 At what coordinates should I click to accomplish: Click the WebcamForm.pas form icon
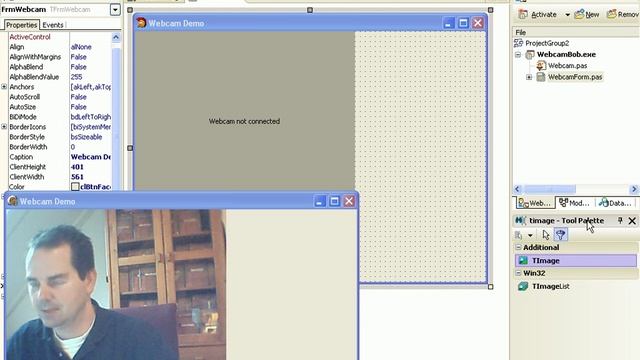pos(541,77)
